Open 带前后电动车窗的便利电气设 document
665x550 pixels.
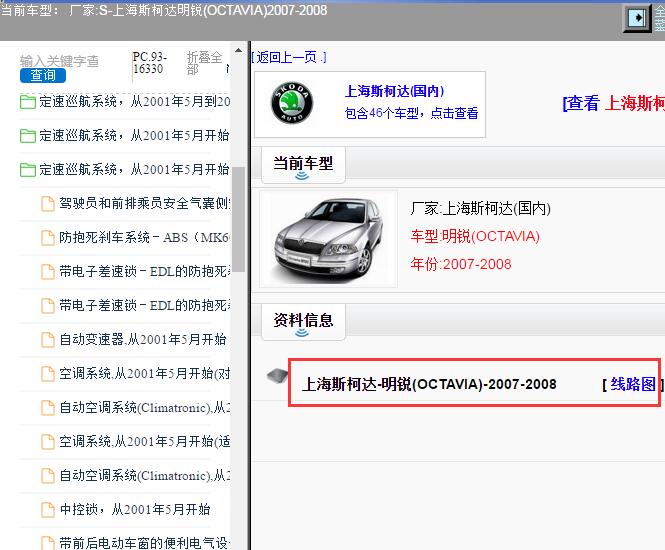tap(145, 543)
